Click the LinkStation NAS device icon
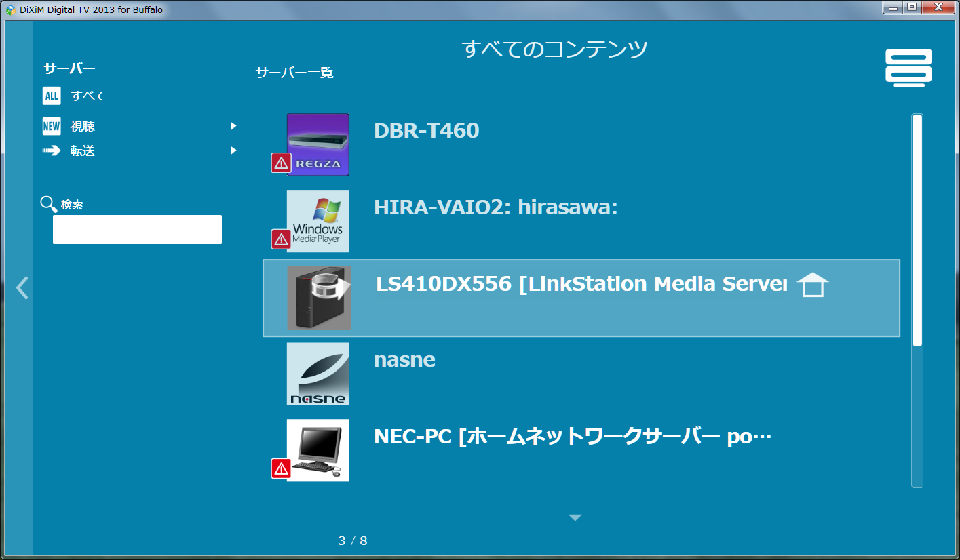The height and width of the screenshot is (560, 960). (319, 298)
